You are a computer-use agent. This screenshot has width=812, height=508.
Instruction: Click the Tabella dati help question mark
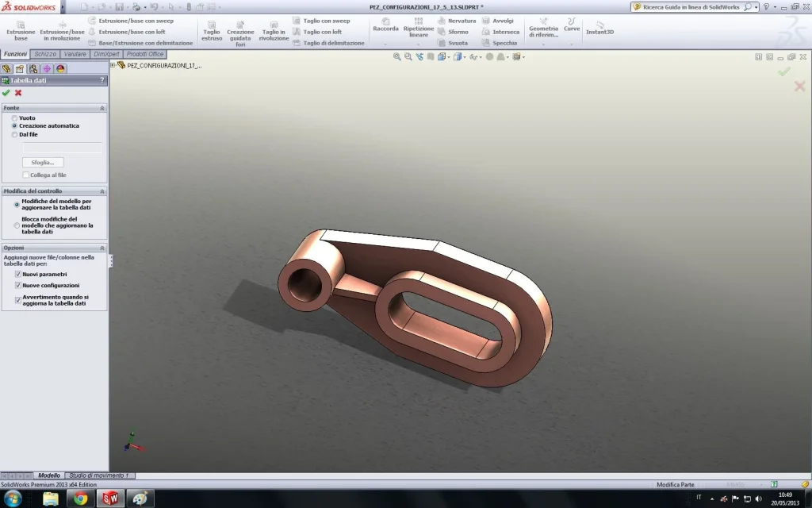click(102, 80)
